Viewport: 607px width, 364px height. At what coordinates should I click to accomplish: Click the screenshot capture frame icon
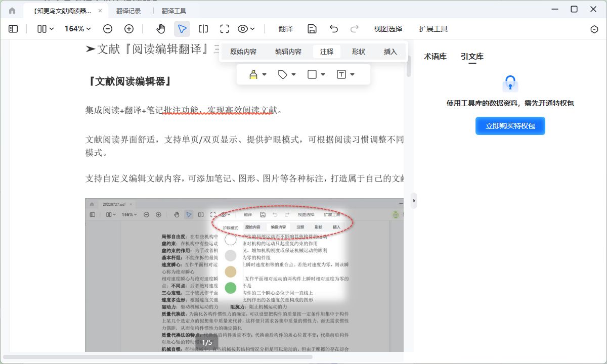tap(225, 29)
